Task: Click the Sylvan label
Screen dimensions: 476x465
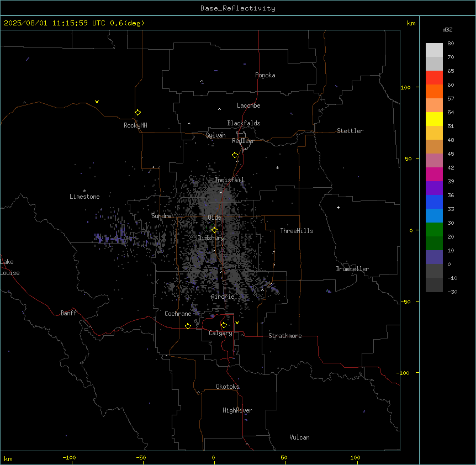Action: tap(215, 135)
